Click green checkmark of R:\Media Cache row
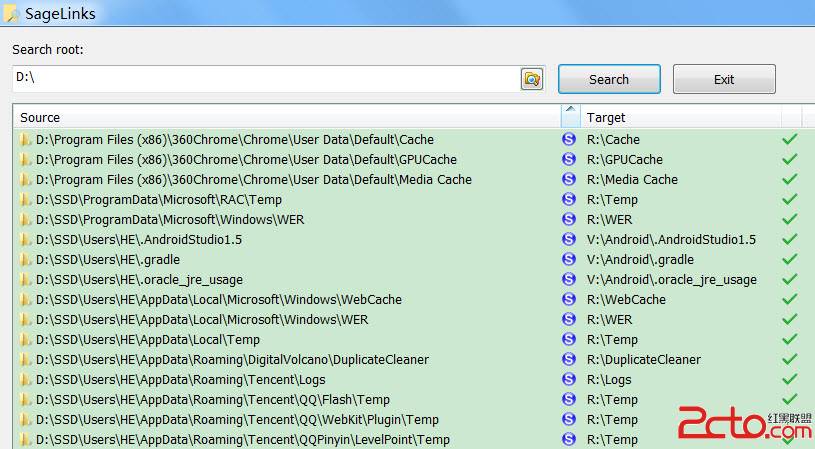This screenshot has width=815, height=449. coord(790,179)
